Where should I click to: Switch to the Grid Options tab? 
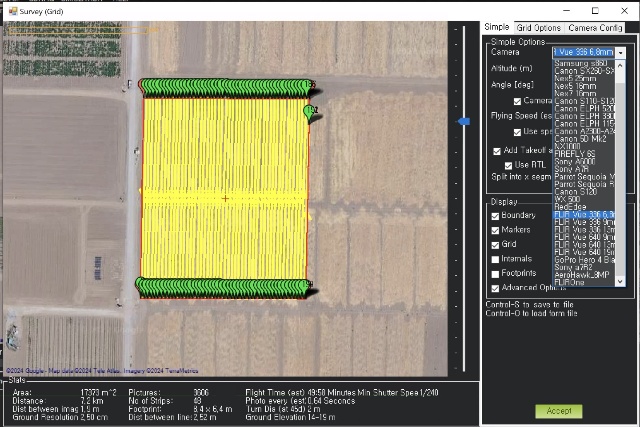[538, 27]
